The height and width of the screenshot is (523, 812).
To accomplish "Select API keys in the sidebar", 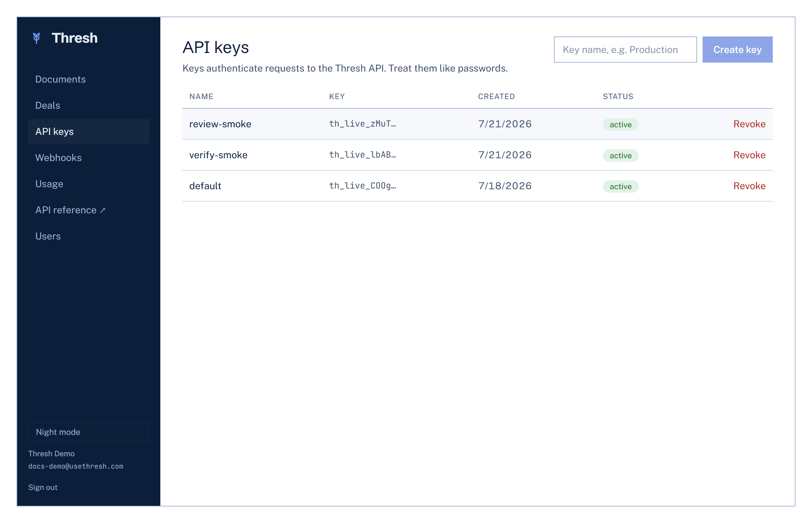I will coord(89,131).
